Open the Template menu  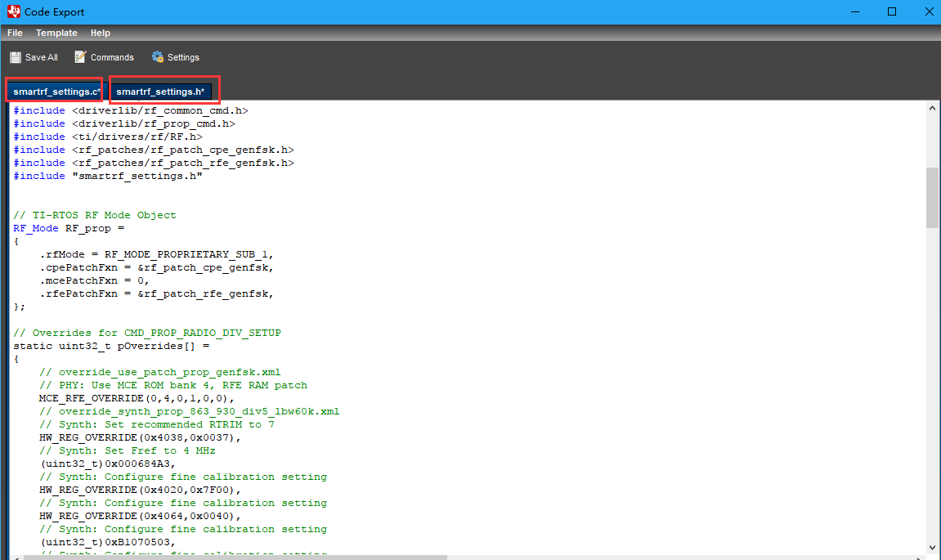pos(56,33)
